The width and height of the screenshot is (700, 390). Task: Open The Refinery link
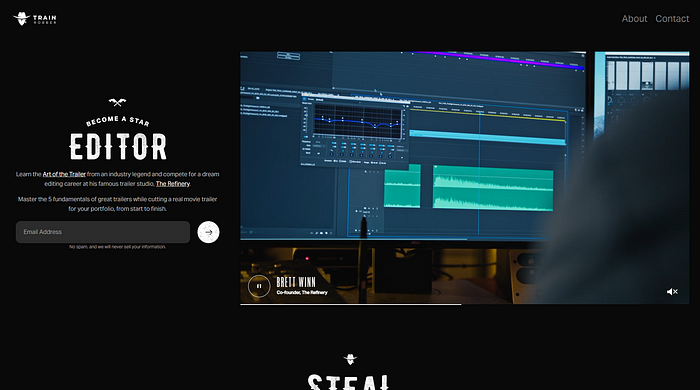tap(173, 183)
